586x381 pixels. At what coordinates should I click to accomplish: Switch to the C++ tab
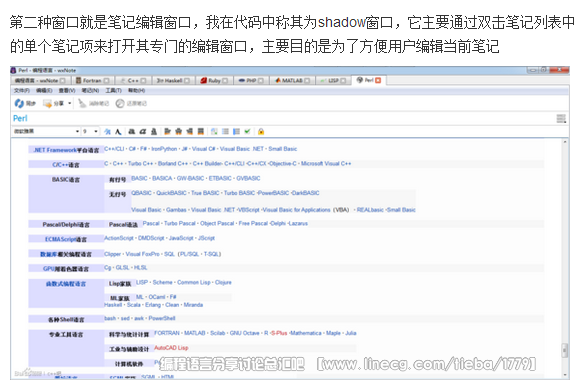[x=133, y=80]
